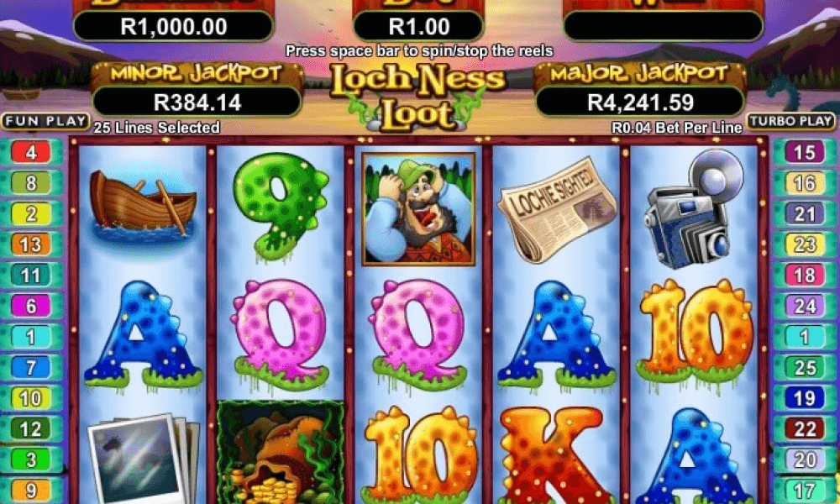
Task: Click the vintage camera symbol
Action: click(x=695, y=209)
